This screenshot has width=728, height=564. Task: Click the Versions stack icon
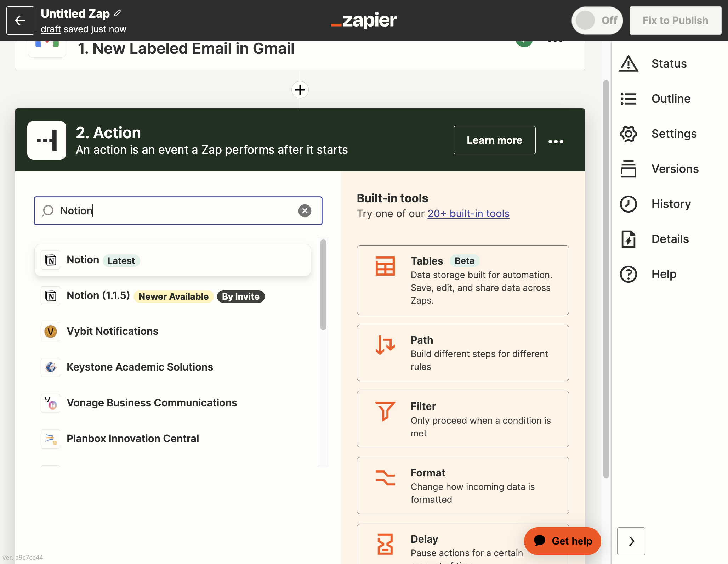coord(628,169)
